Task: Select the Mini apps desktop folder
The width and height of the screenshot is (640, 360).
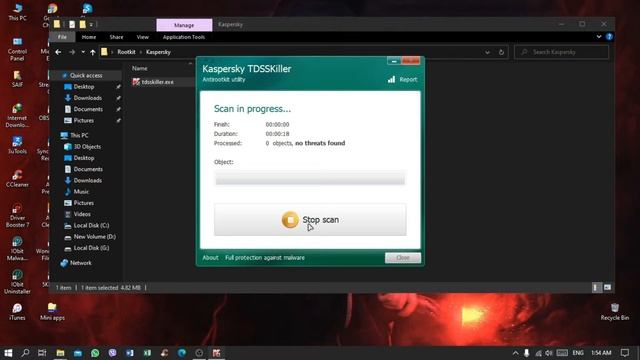Action: [52, 311]
